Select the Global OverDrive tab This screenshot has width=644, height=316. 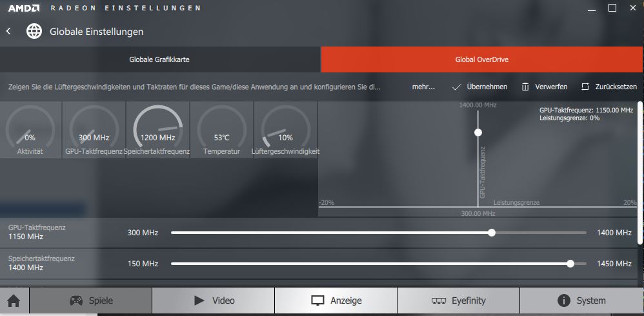[481, 59]
